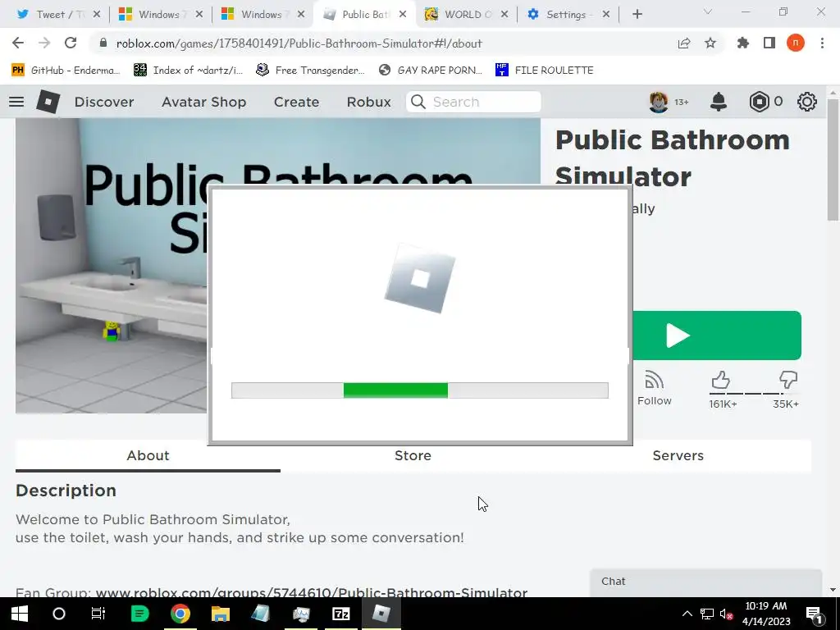Click the browser address bar URL

[x=299, y=43]
